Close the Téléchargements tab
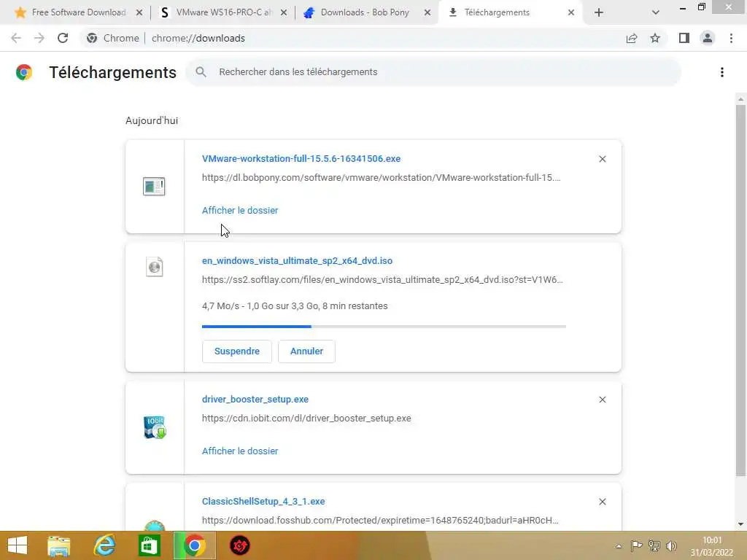747x560 pixels. tap(571, 13)
